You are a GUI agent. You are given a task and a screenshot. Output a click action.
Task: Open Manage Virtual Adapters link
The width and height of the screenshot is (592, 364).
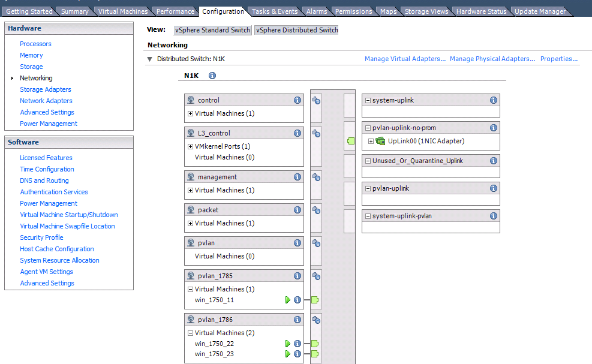(405, 59)
